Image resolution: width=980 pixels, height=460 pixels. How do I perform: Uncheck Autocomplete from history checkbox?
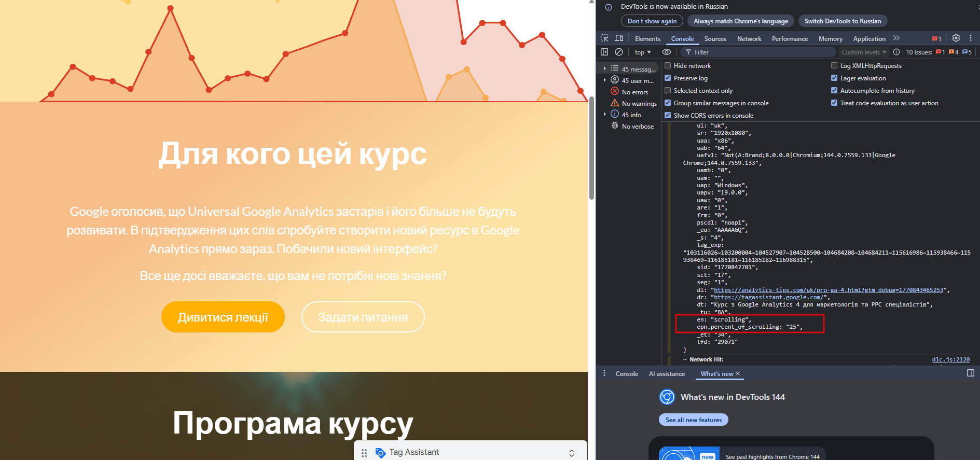point(834,90)
